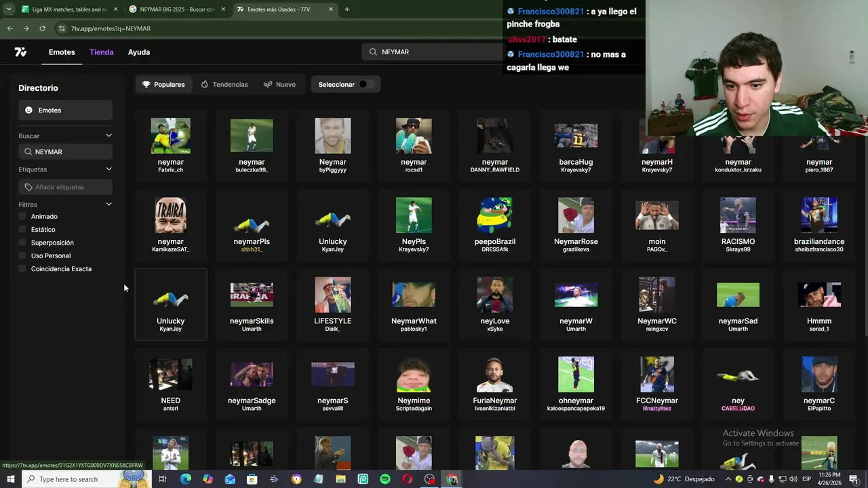Click the magnifier icon in sidebar Buscar field

tap(28, 152)
